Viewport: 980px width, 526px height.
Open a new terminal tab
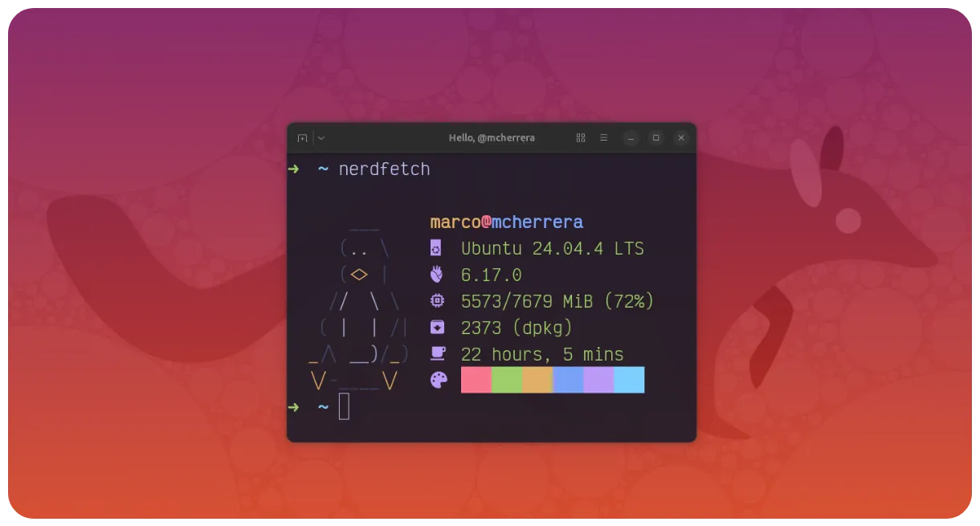302,138
